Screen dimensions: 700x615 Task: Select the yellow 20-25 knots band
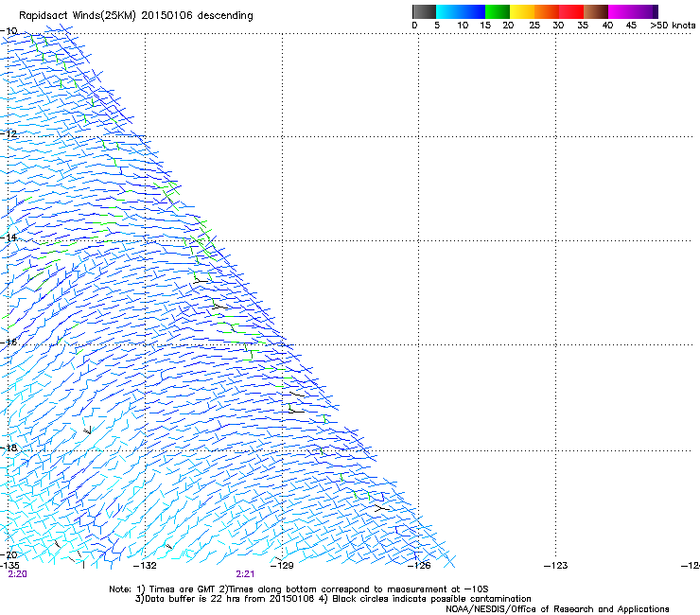pos(522,11)
